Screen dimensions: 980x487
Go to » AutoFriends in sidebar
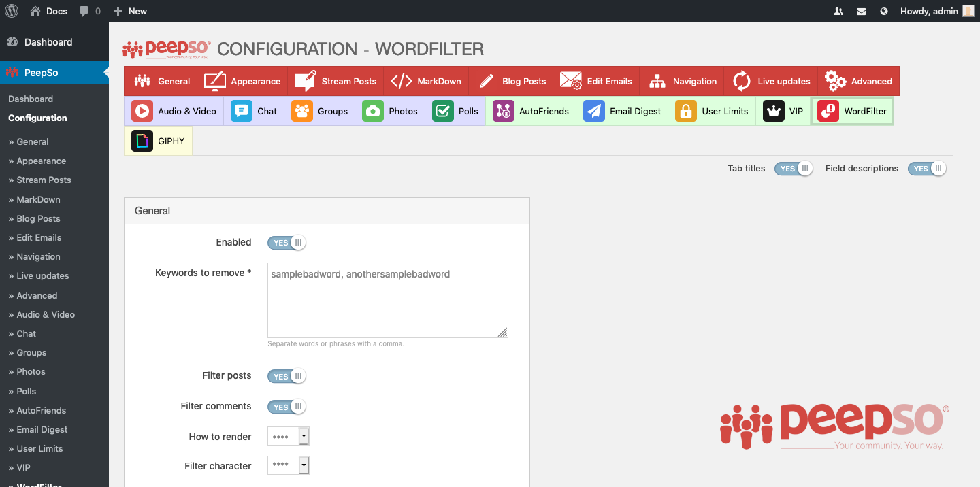(x=37, y=410)
